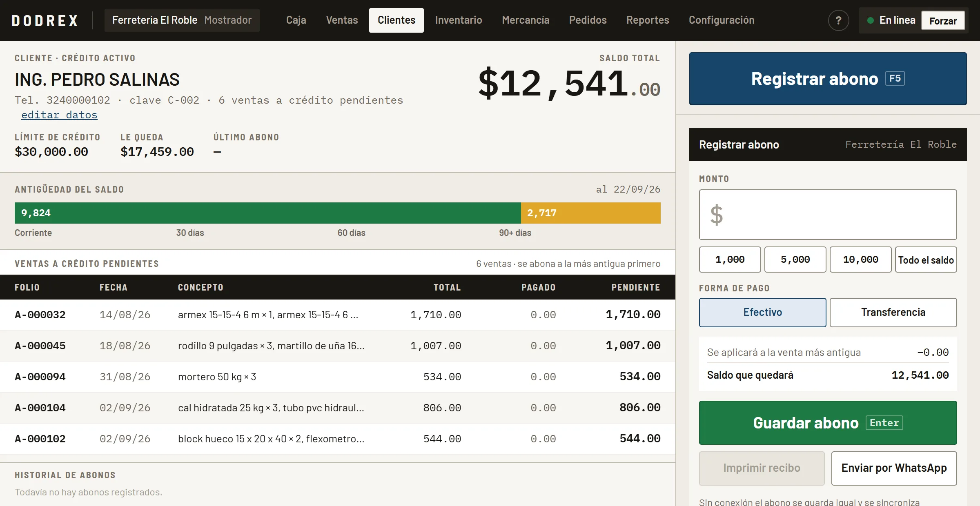Choose the 5,000 quick amount
The width and height of the screenshot is (980, 506).
tap(795, 260)
